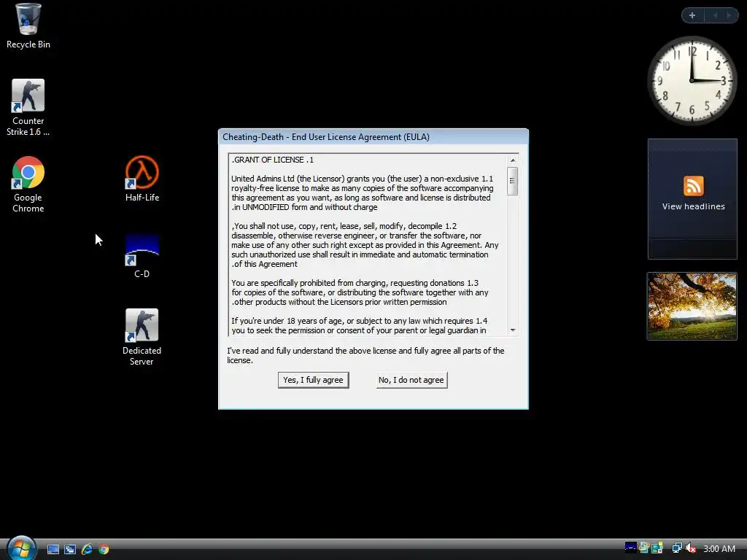Launch Chrome from the quick launch bar

point(104,549)
